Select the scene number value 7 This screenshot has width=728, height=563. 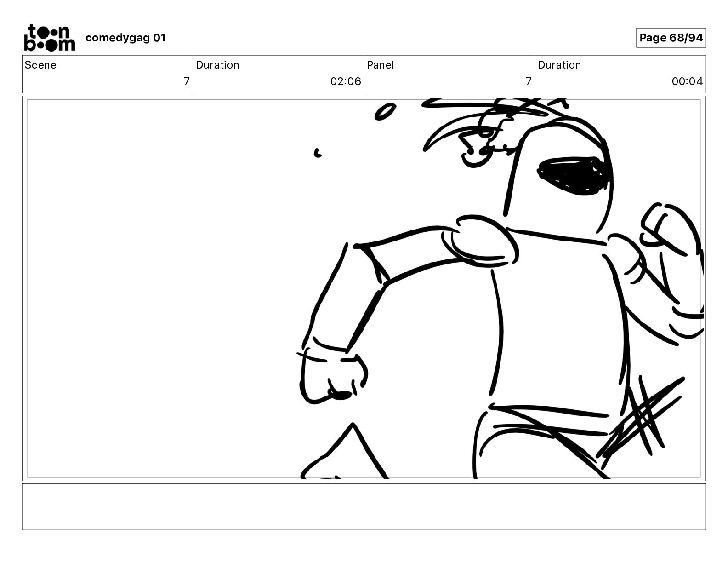tap(187, 81)
